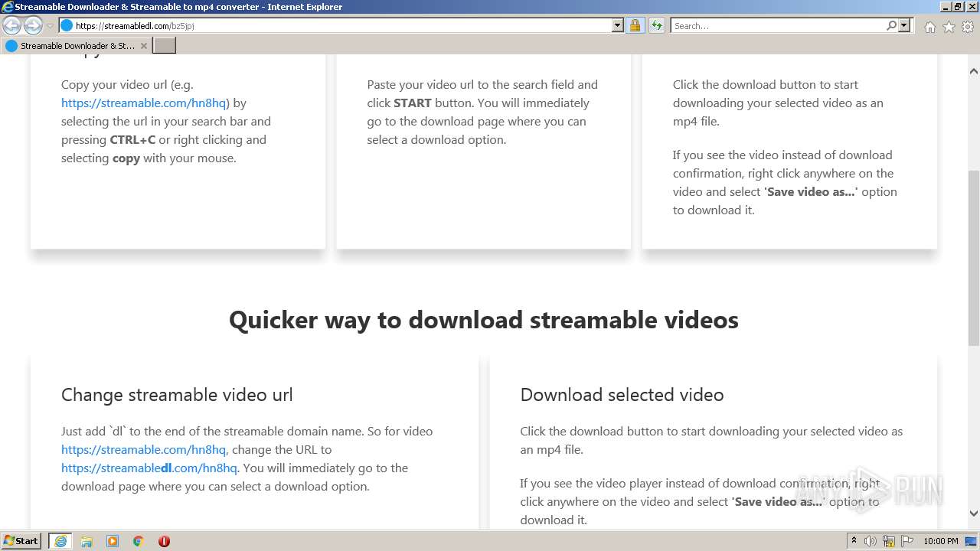Click the Refresh page icon
The width and height of the screenshot is (980, 551).
[656, 25]
